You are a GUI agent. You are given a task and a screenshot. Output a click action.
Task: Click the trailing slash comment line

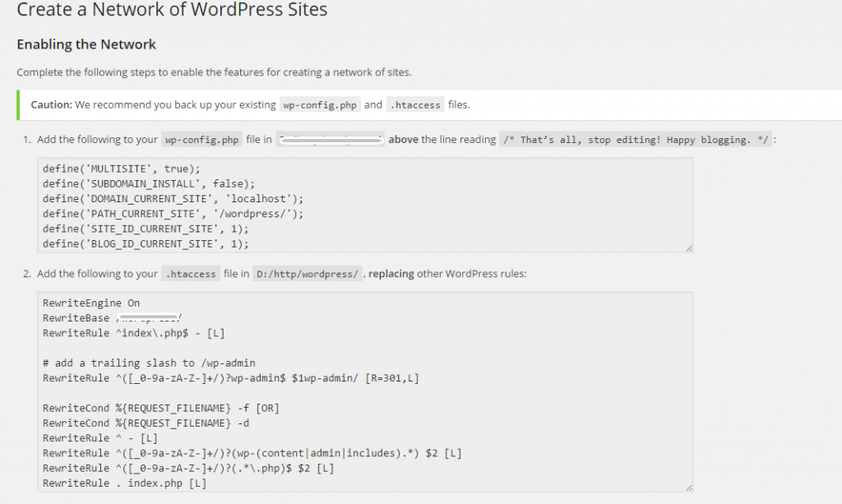coord(149,363)
